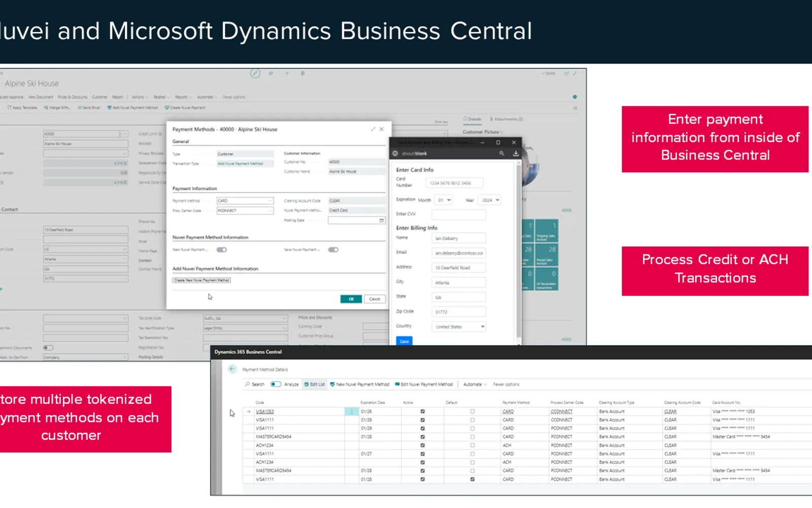Click Create Nuvei Payment on the customer ribbon

tap(185, 108)
